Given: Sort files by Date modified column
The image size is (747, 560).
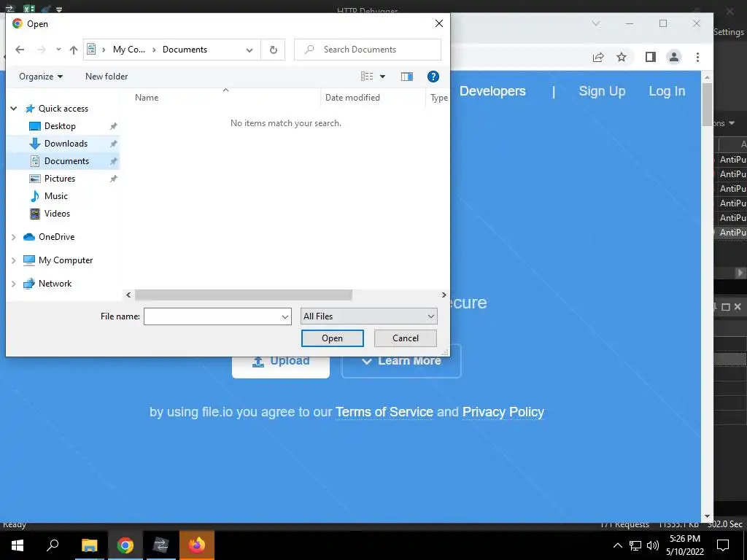Looking at the screenshot, I should pyautogui.click(x=352, y=98).
